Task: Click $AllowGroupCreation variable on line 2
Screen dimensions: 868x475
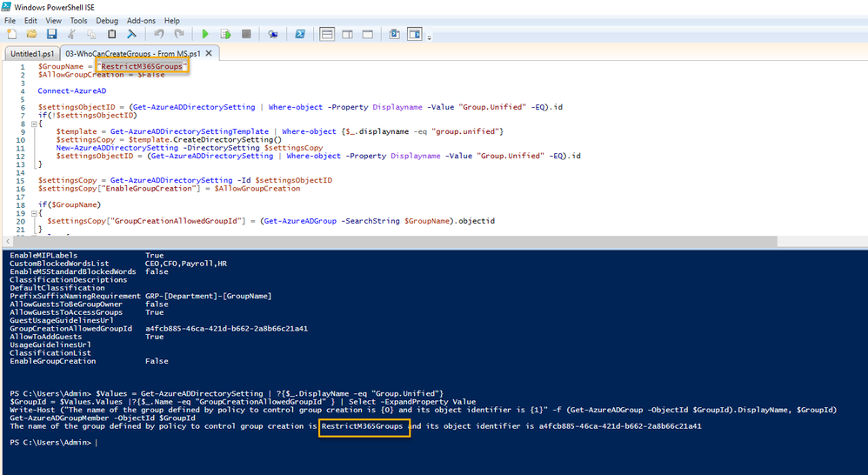Action: pyautogui.click(x=81, y=75)
